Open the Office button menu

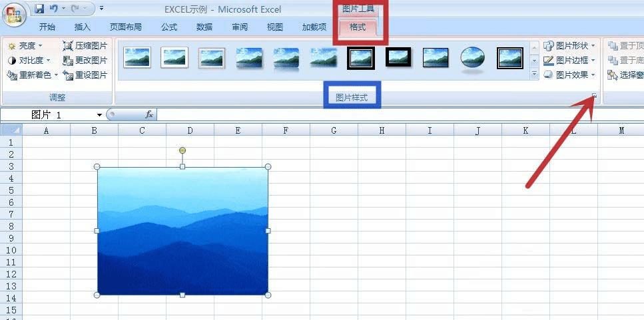(x=14, y=15)
